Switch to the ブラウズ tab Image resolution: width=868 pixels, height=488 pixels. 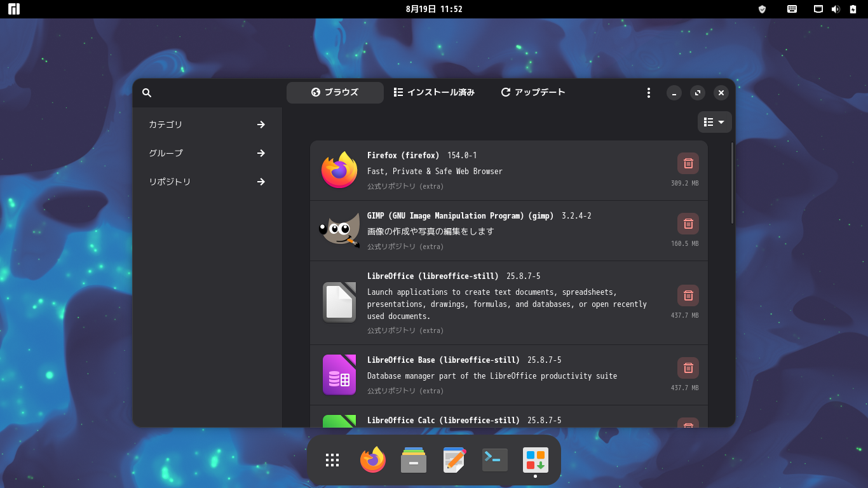335,92
